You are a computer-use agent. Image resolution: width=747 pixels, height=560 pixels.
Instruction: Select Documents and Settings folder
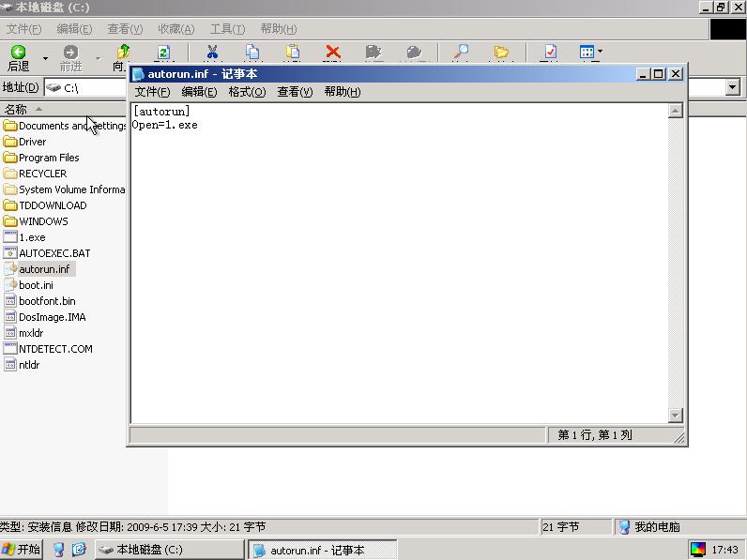click(x=65, y=126)
